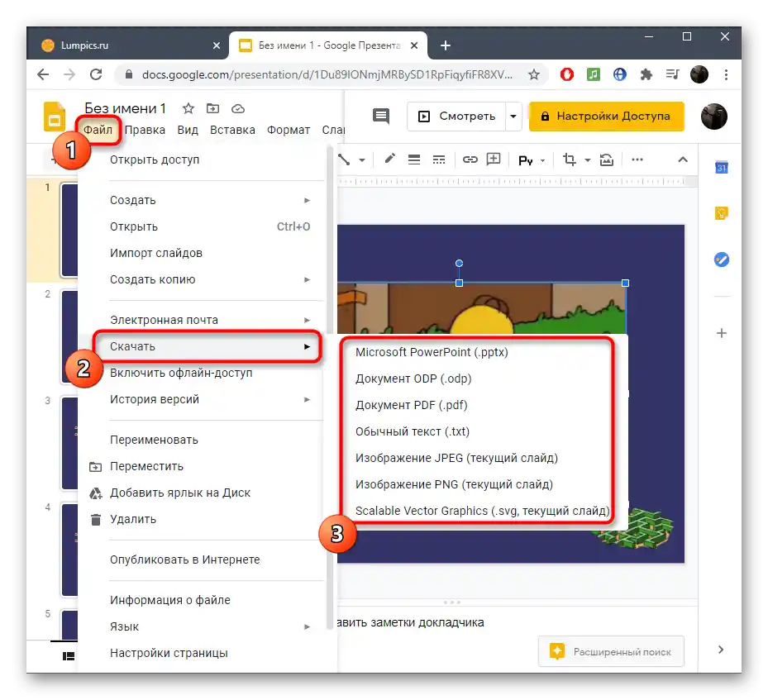
Task: Click the Расширенный поиск explore button
Action: 611,651
